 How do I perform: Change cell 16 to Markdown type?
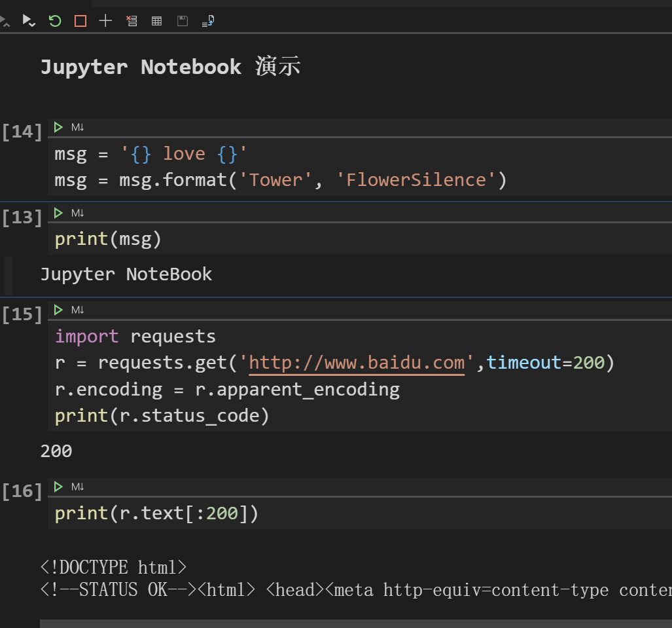pos(77,487)
